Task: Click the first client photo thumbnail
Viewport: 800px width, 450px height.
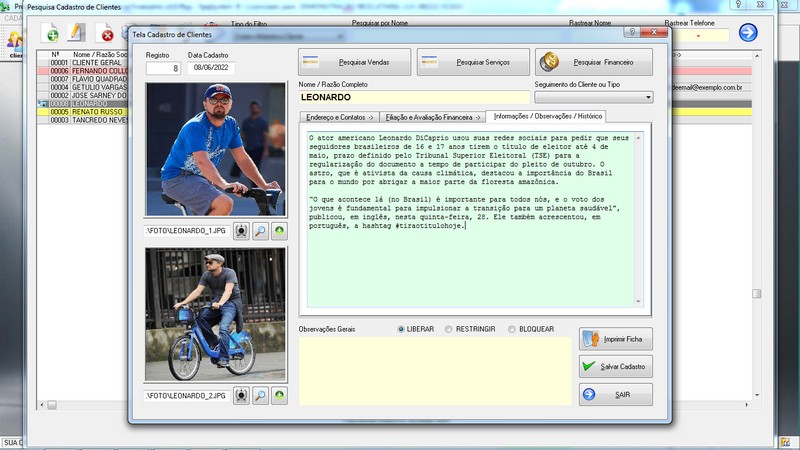Action: [x=216, y=149]
